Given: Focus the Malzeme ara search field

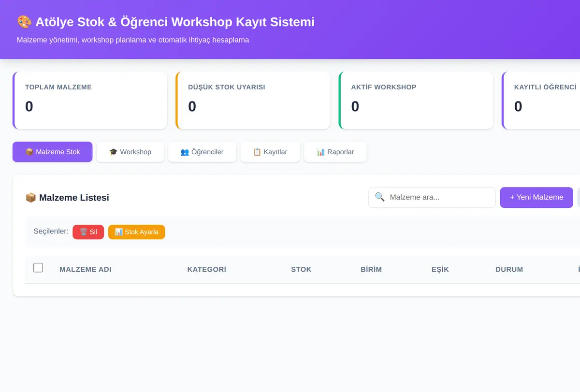Looking at the screenshot, I should pyautogui.click(x=432, y=197).
